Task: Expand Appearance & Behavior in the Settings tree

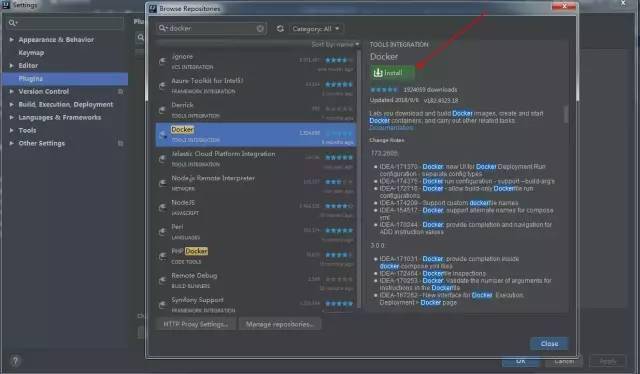Action: 11,40
